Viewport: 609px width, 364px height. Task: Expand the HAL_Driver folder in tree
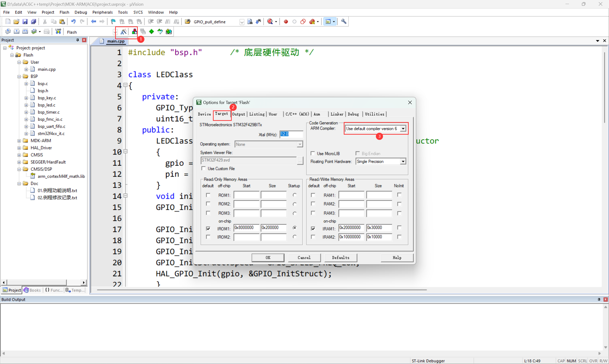(19, 148)
